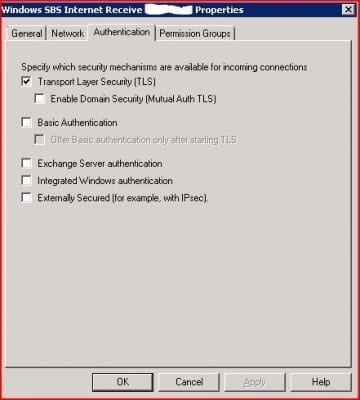Check the Exchange Server authentication box
Viewport: 360px width, 400px height.
26,163
